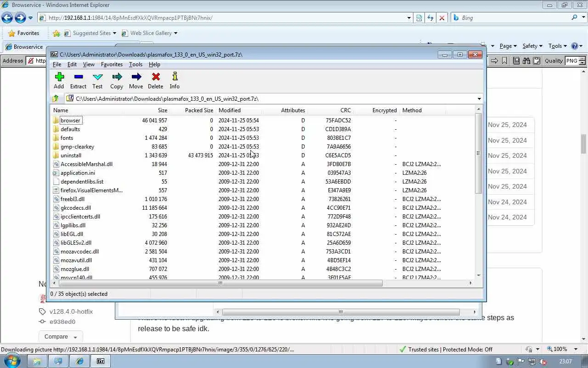This screenshot has height=368, width=588.
Task: Sort files by Name column header
Action: [86, 110]
